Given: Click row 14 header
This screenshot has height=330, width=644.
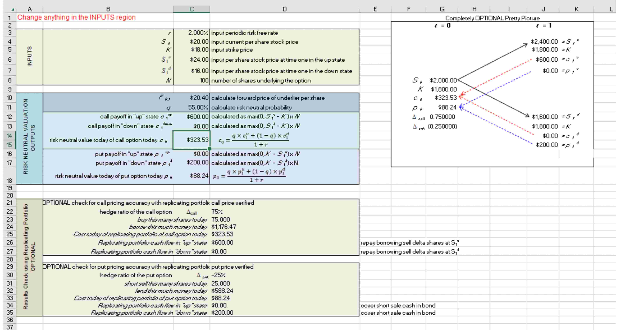Looking at the screenshot, I should click(x=9, y=135).
